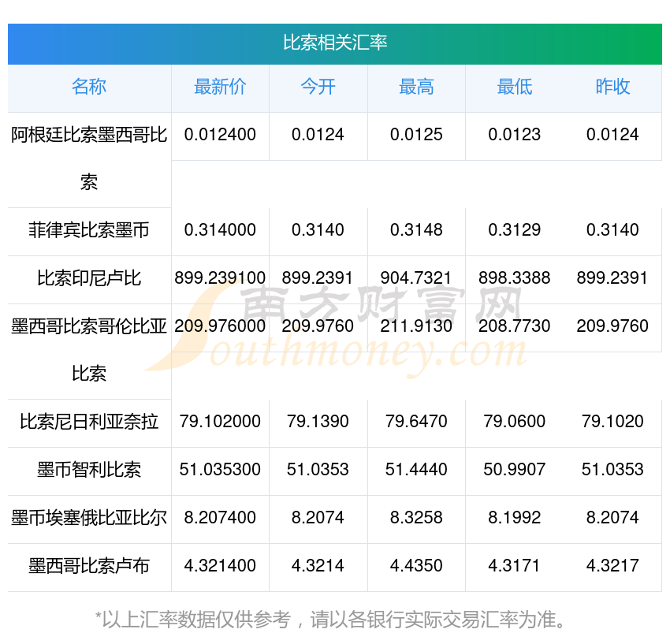
Task: Select the highest price cell 211.9130
Action: [x=416, y=326]
